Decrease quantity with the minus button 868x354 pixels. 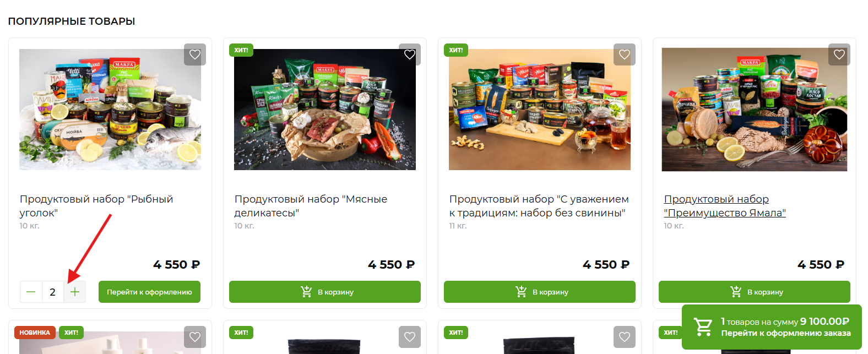click(x=31, y=292)
